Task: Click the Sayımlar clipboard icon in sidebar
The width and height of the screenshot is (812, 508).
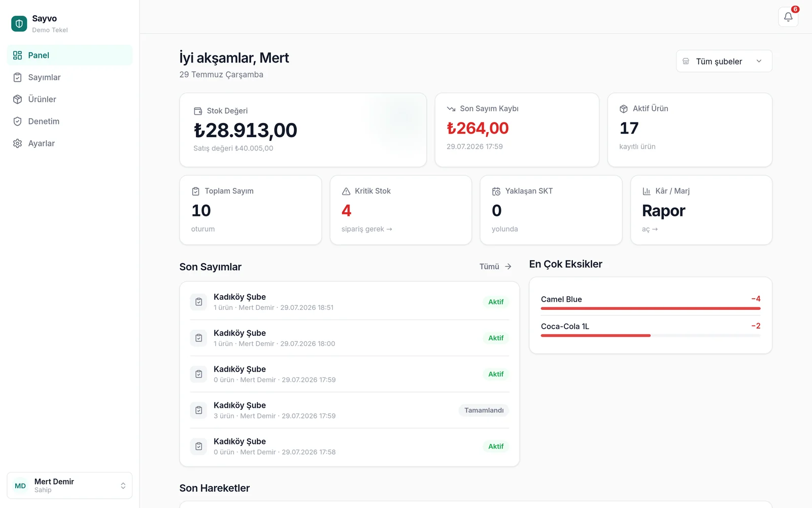Action: click(x=17, y=77)
